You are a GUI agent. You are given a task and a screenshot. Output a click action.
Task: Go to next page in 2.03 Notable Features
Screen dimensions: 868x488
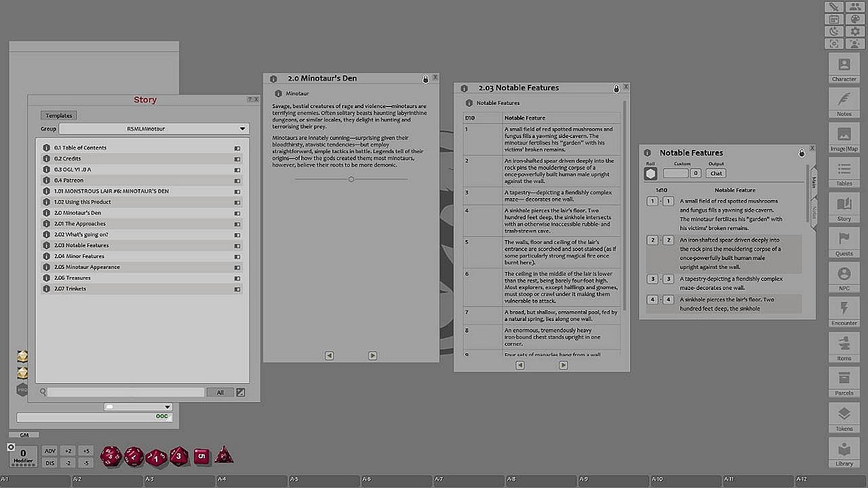click(564, 365)
